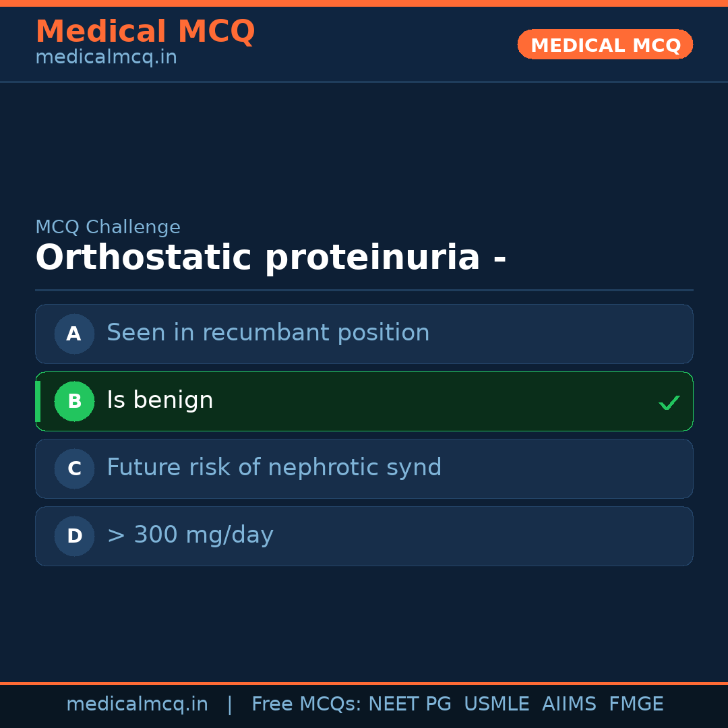Click the green checkmark icon on option B

(x=669, y=402)
